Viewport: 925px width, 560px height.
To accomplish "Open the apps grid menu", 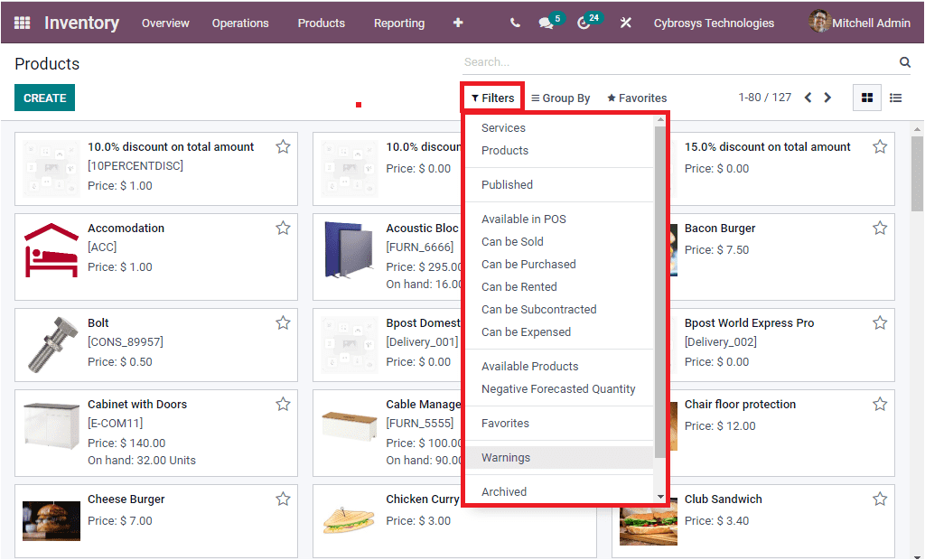I will [x=23, y=22].
